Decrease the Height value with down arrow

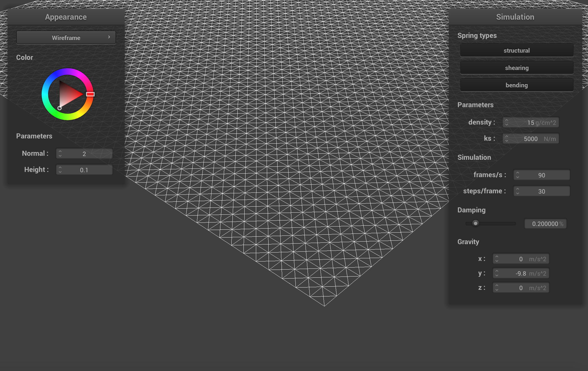tap(60, 172)
